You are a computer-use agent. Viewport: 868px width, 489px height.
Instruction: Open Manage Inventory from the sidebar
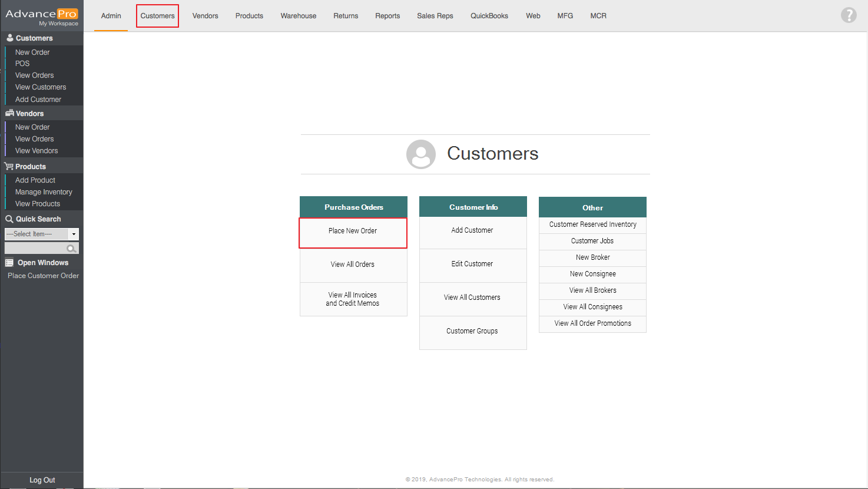(x=44, y=192)
